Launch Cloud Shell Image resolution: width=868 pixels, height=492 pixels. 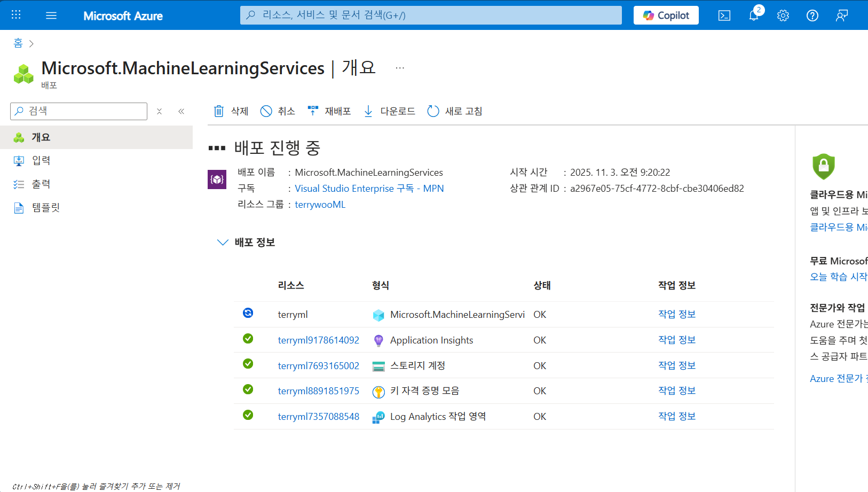[x=724, y=15]
